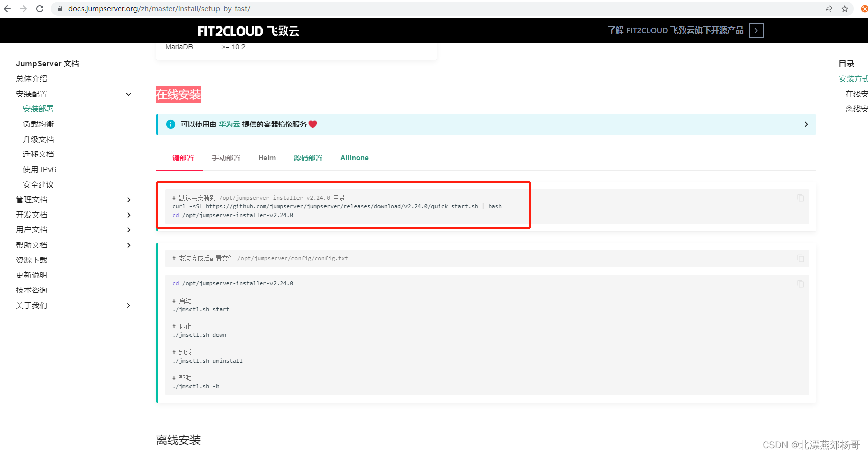Click 了解 FIT2CLOUD 飞致云旗下开源产品 link
Image resolution: width=868 pixels, height=455 pixels.
coord(675,31)
